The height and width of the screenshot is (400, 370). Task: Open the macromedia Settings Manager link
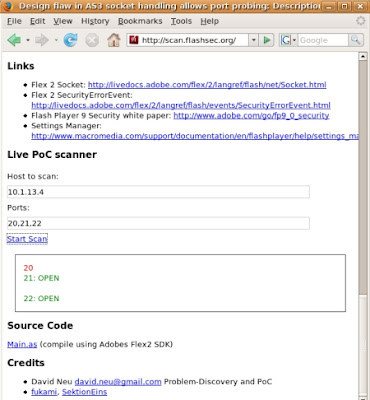click(195, 136)
